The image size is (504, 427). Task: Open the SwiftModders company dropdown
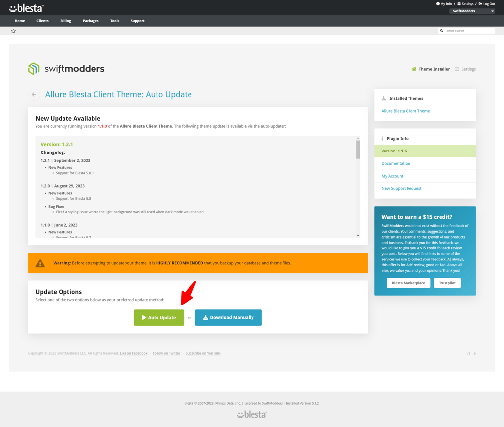(x=472, y=11)
